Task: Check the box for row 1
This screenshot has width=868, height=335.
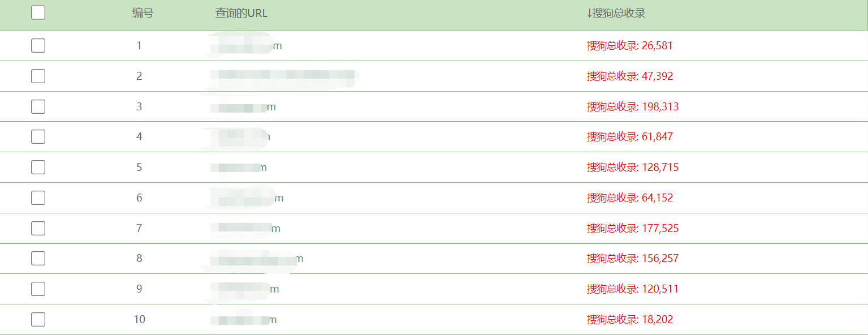Action: (x=38, y=45)
